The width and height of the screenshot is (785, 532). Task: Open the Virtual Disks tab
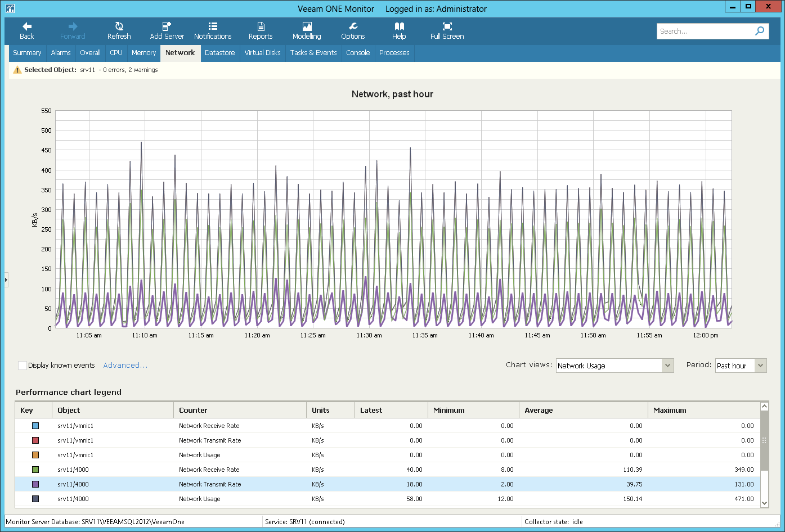[x=262, y=53]
